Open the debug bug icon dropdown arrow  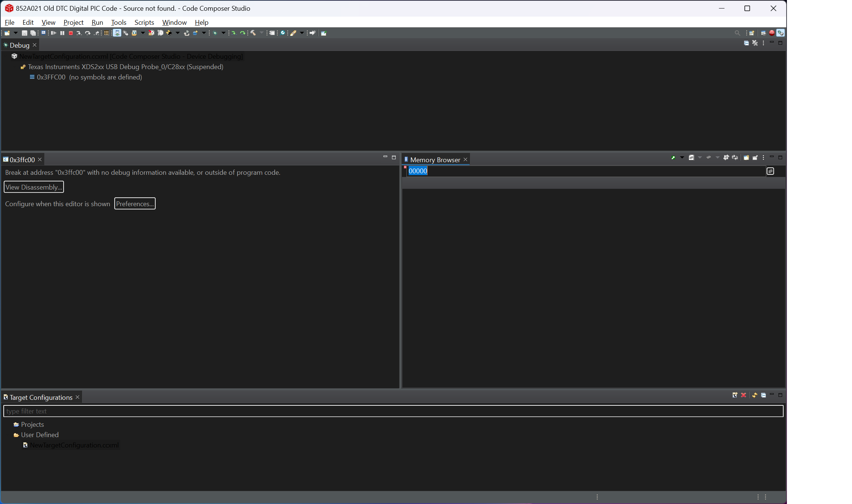point(223,33)
